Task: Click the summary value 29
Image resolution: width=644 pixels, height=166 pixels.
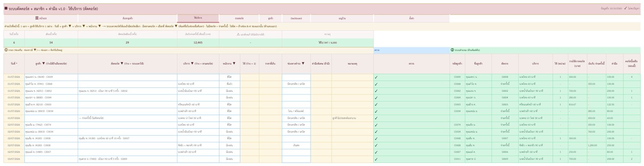Action: pyautogui.click(x=128, y=42)
